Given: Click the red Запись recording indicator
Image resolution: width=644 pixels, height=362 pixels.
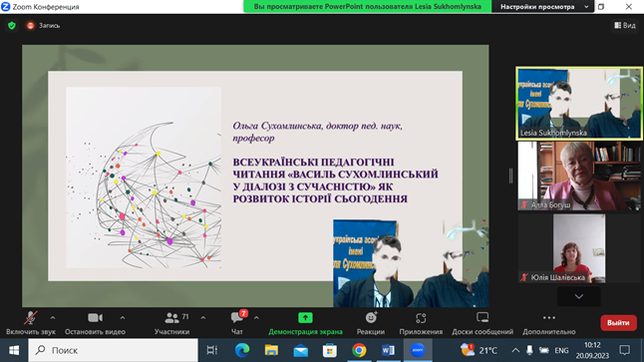Looking at the screenshot, I should 43,26.
